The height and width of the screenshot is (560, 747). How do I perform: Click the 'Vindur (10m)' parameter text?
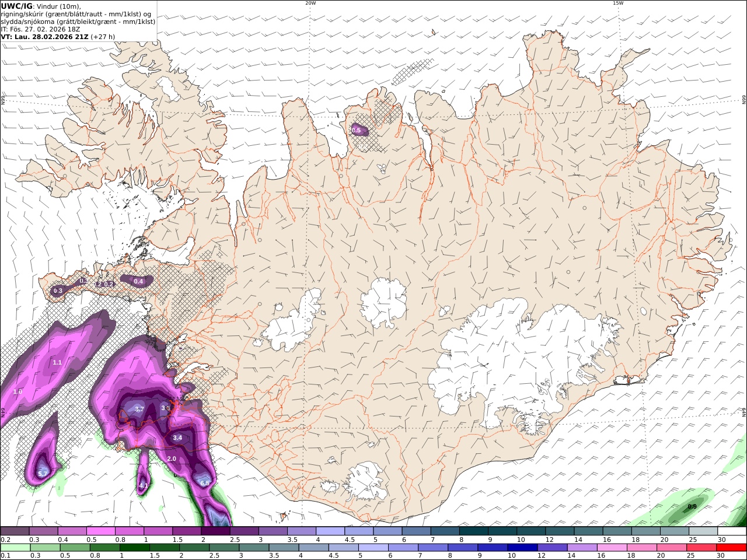(60, 6)
